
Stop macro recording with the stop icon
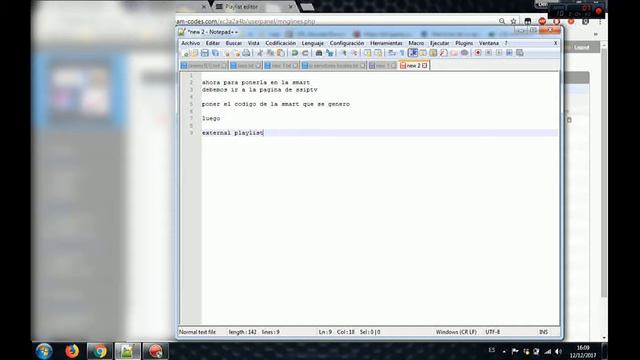point(488,53)
